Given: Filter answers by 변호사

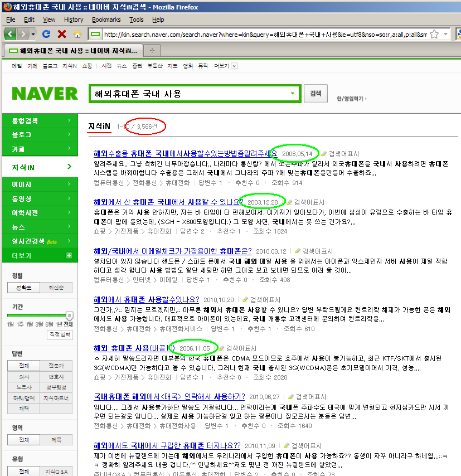Looking at the screenshot, I should (56, 377).
